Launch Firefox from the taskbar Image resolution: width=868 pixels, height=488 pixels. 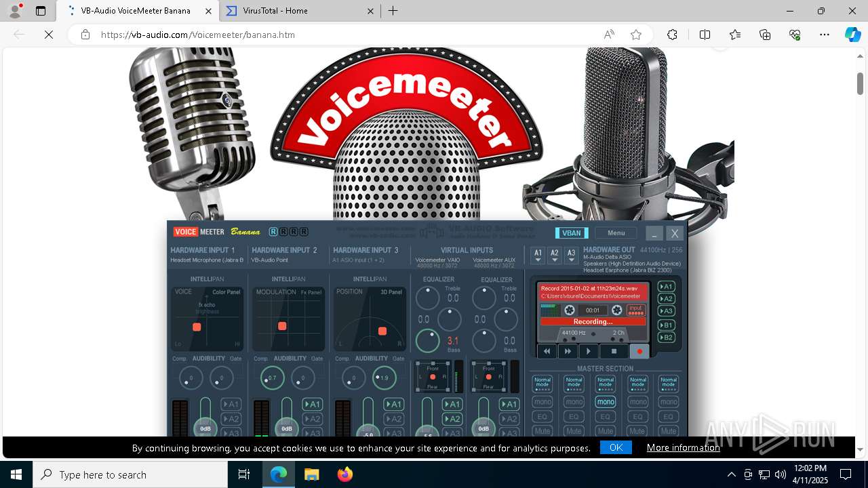(x=345, y=474)
